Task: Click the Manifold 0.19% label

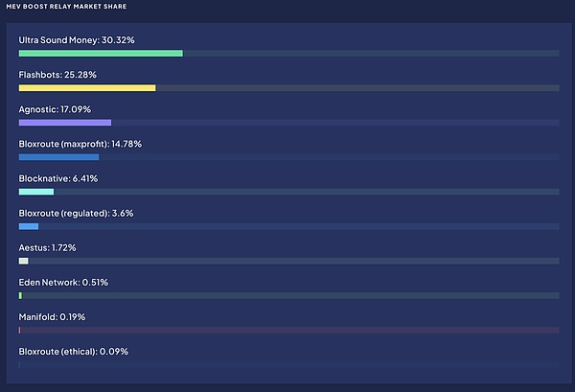Action: coord(52,316)
